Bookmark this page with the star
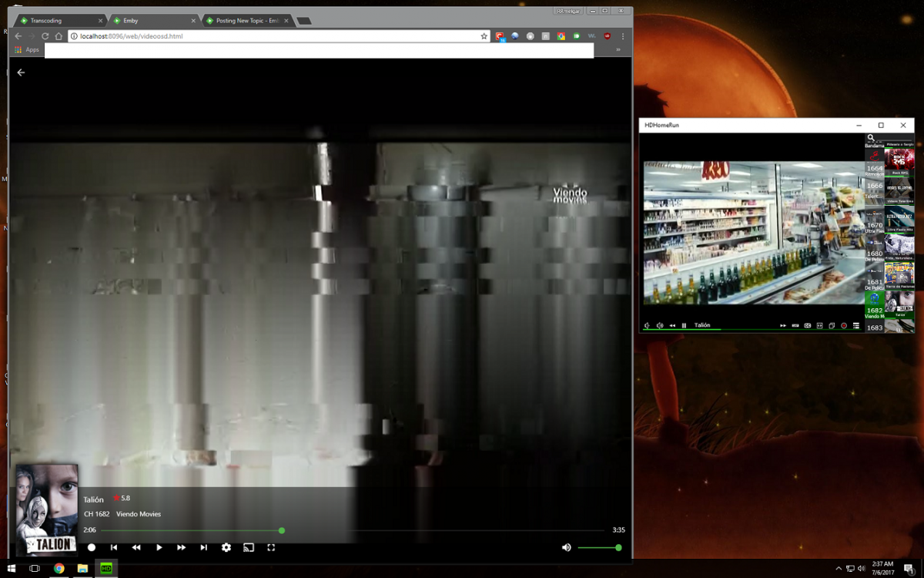This screenshot has width=924, height=578. click(484, 36)
